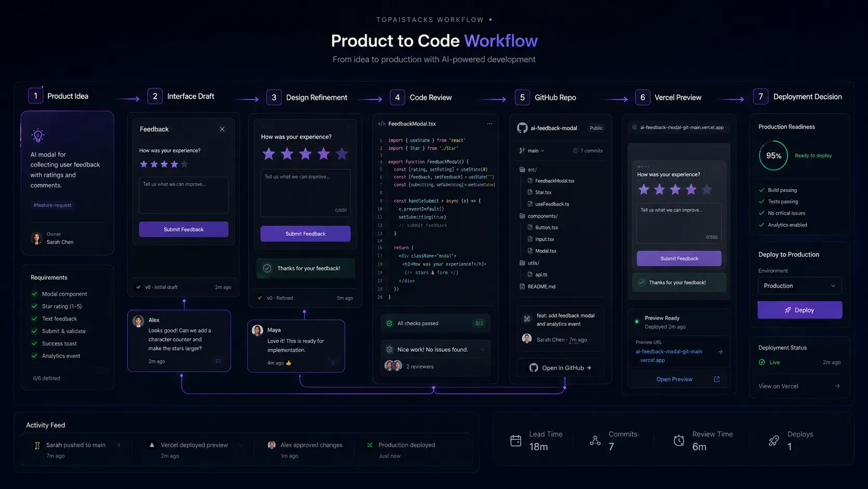Viewport: 868px width, 489px height.
Task: Click the fifth star in Interface Draft rating
Action: pos(184,164)
